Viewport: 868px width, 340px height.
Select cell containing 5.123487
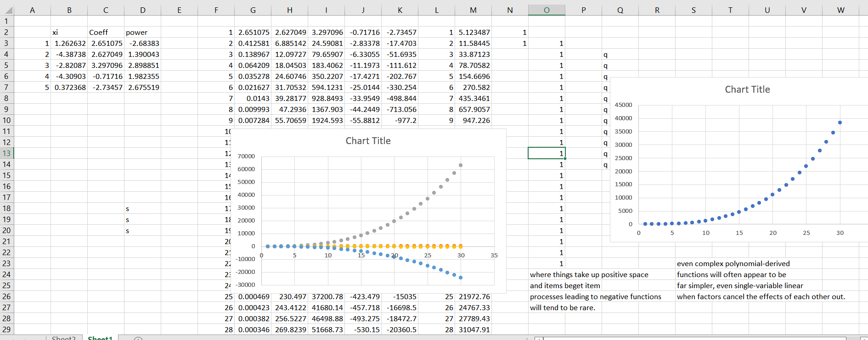473,32
